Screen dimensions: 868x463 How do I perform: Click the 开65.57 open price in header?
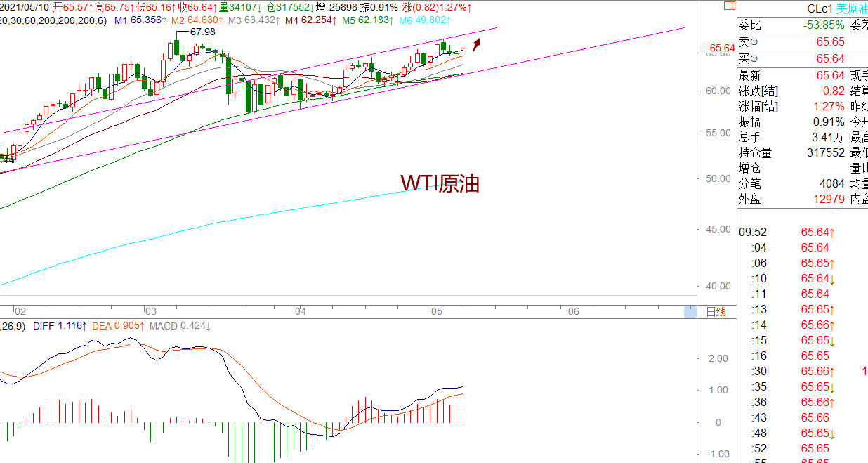pyautogui.click(x=75, y=8)
